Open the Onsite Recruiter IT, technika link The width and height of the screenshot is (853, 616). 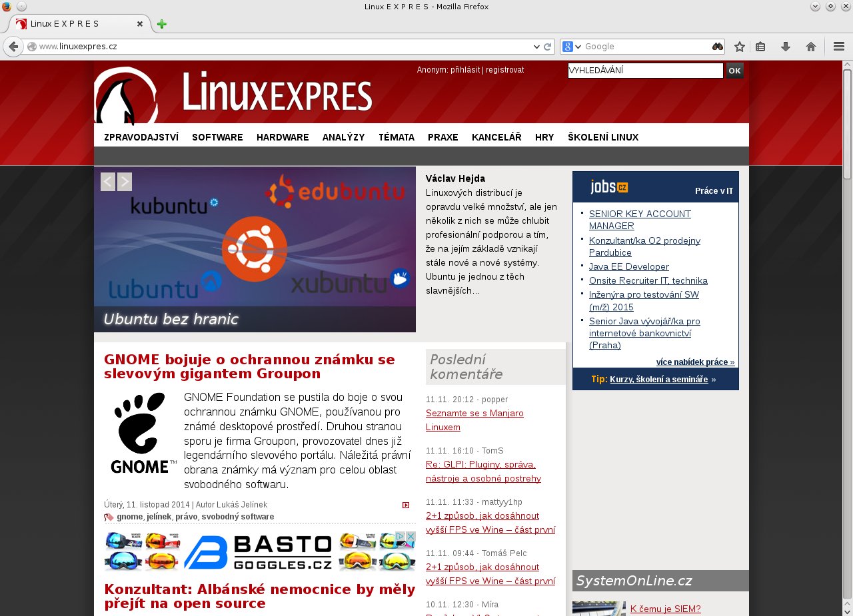(x=648, y=280)
